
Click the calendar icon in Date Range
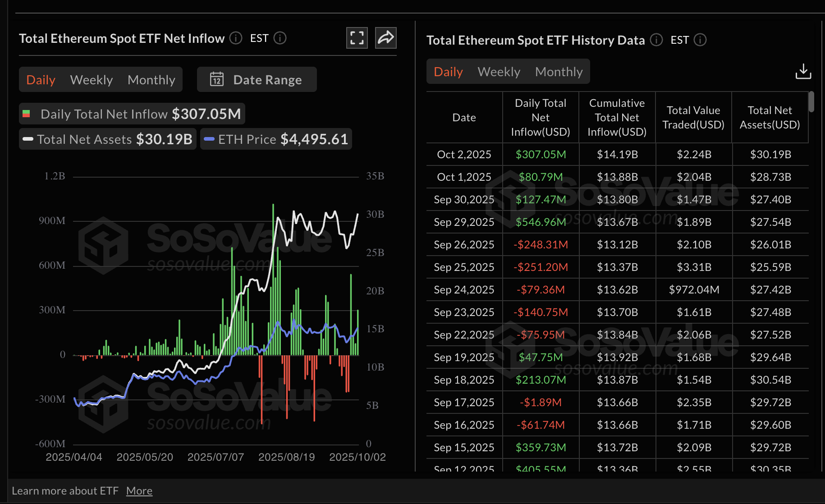[217, 80]
